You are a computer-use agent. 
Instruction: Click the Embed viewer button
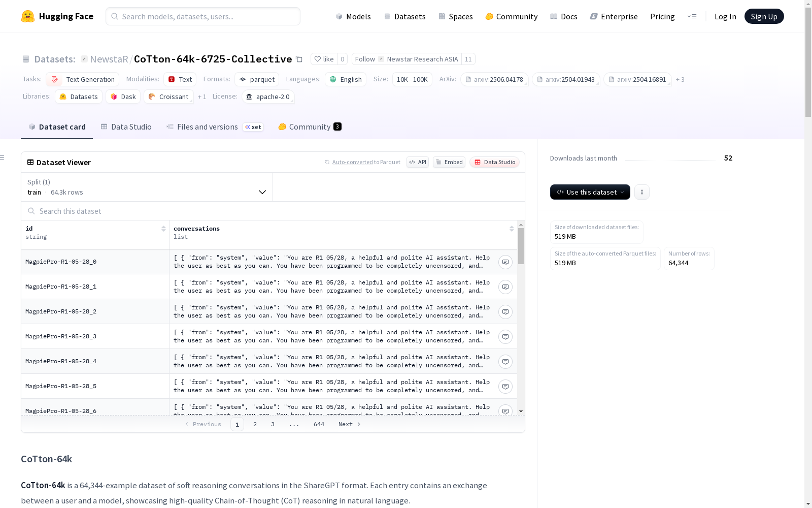coord(449,162)
